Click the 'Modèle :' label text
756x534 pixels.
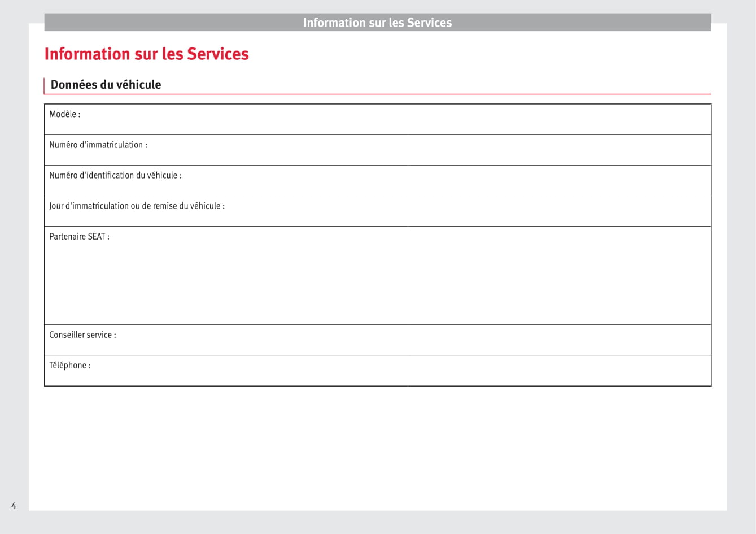(x=64, y=114)
